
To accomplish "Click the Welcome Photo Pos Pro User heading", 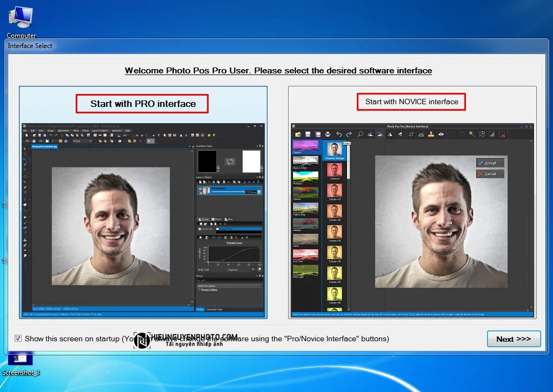I will 278,70.
